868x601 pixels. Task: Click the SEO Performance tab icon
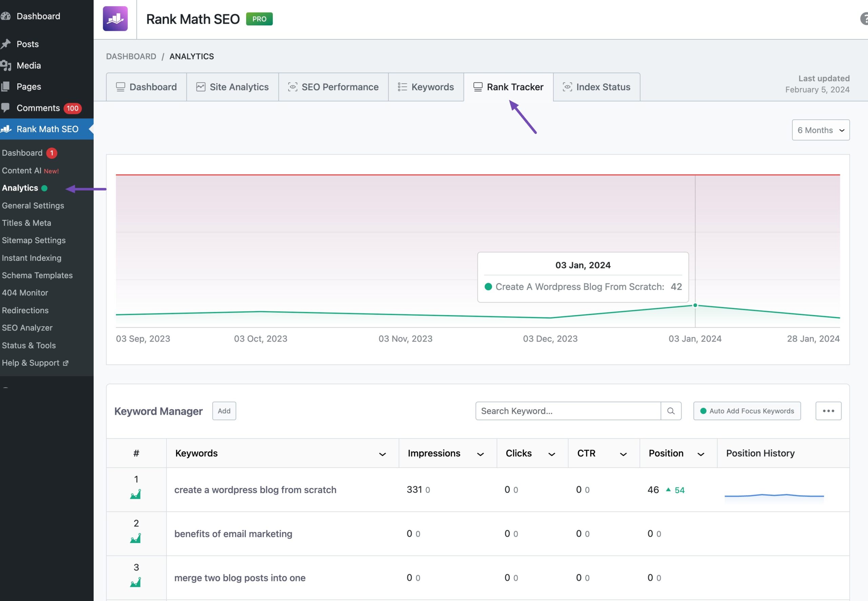(293, 86)
